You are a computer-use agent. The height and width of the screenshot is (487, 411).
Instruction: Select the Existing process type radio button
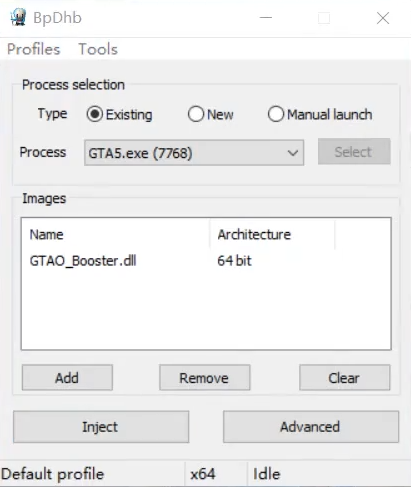[x=95, y=114]
